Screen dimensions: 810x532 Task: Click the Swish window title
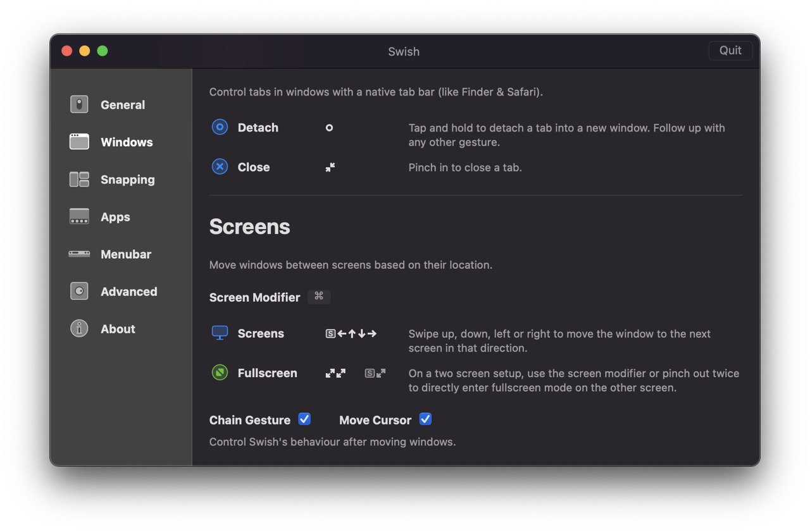404,52
